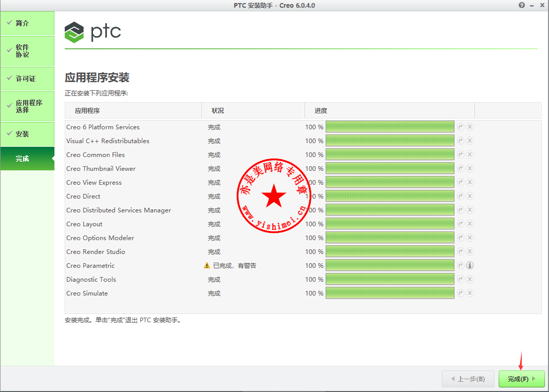Select Creo Simulate row name
Viewport: 549px width, 392px height.
tap(87, 293)
